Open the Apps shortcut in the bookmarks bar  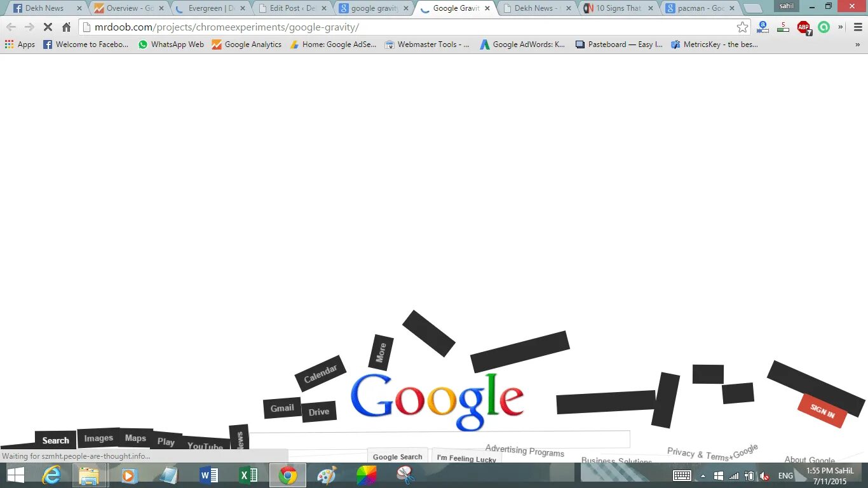point(20,44)
